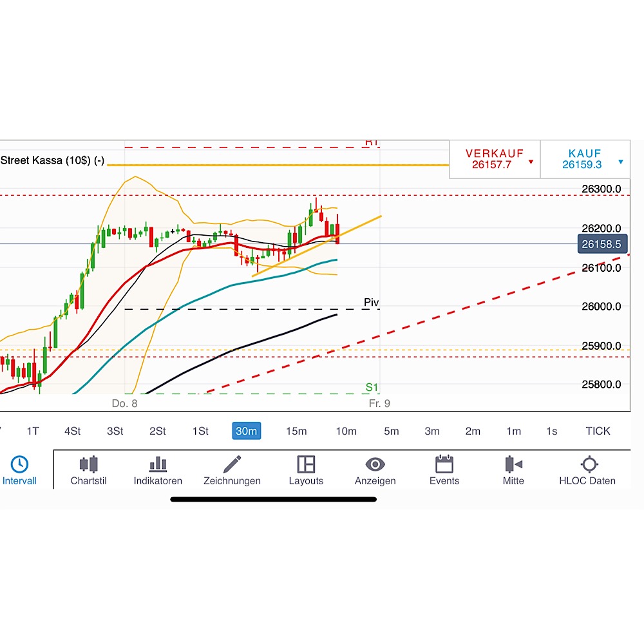Image resolution: width=644 pixels, height=644 pixels.
Task: Select the 5m timeframe
Action: [391, 431]
